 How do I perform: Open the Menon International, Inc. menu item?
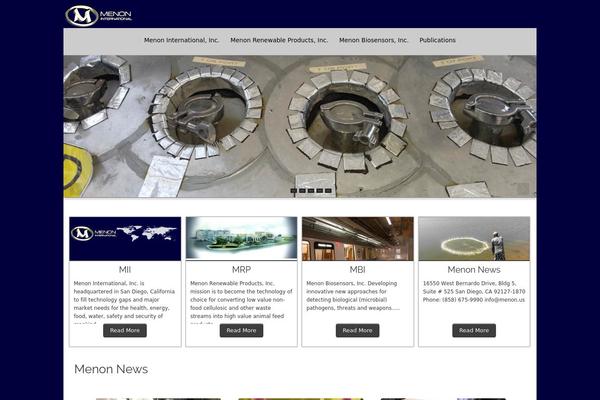pos(181,40)
